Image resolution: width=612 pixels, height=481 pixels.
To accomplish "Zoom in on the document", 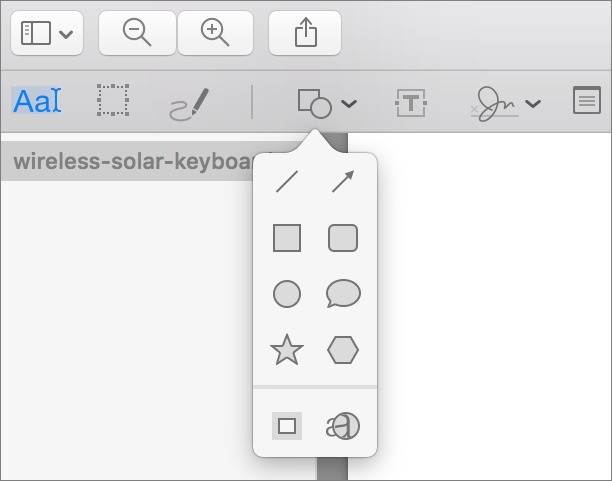I will pyautogui.click(x=215, y=33).
